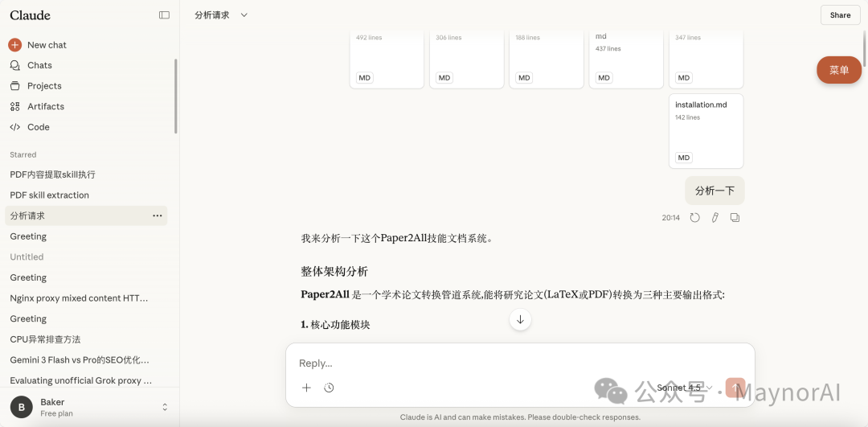Open the 437 lines MD attachment
The height and width of the screenshot is (427, 868).
pyautogui.click(x=626, y=58)
